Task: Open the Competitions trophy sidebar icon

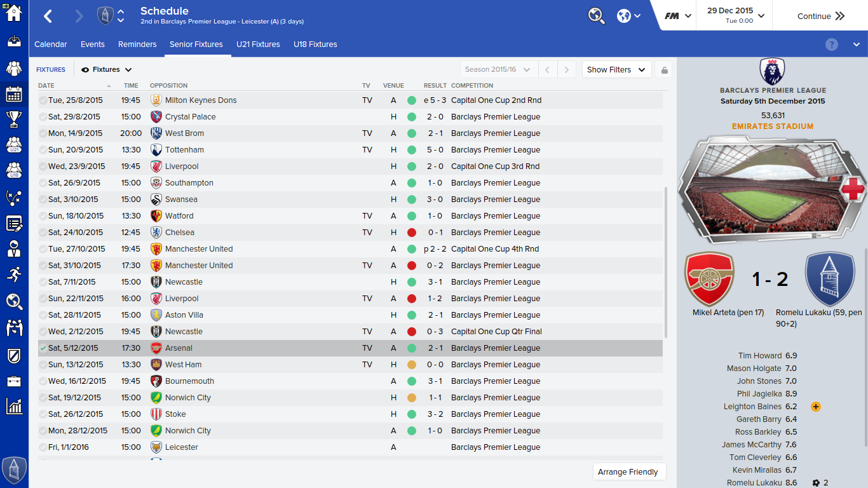Action: pyautogui.click(x=14, y=119)
